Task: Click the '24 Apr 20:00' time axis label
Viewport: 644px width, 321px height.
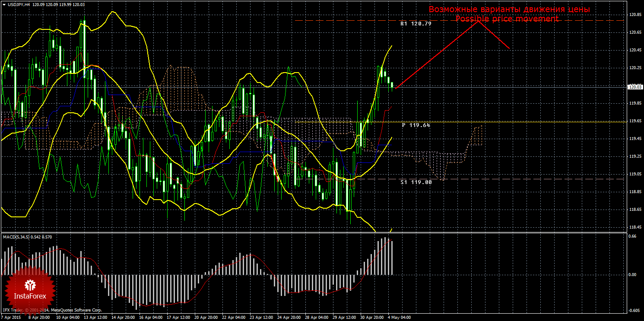Action: pyautogui.click(x=289, y=318)
